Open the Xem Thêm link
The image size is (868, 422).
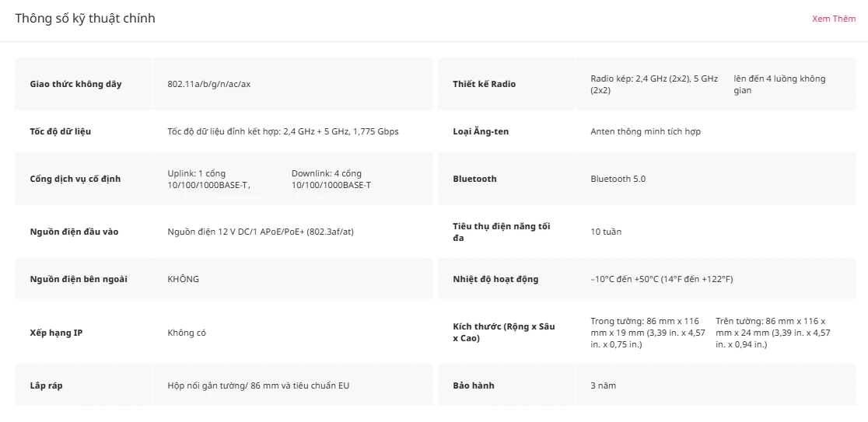(834, 19)
